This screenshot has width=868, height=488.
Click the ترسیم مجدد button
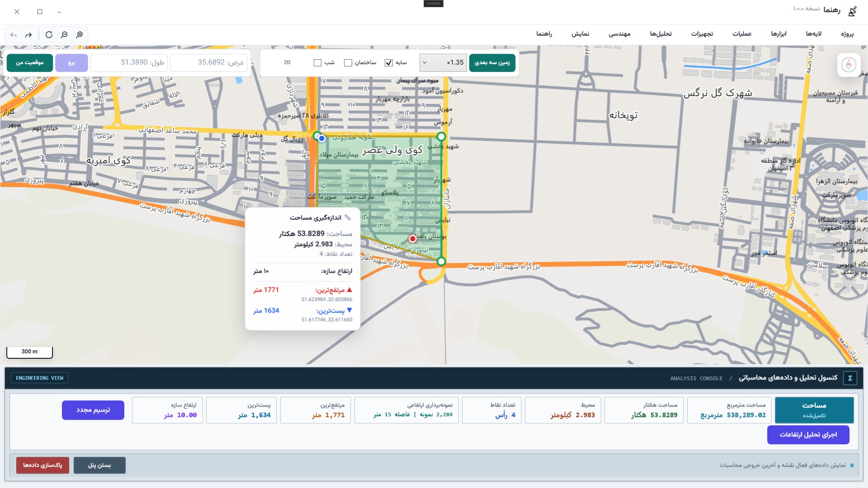click(93, 410)
